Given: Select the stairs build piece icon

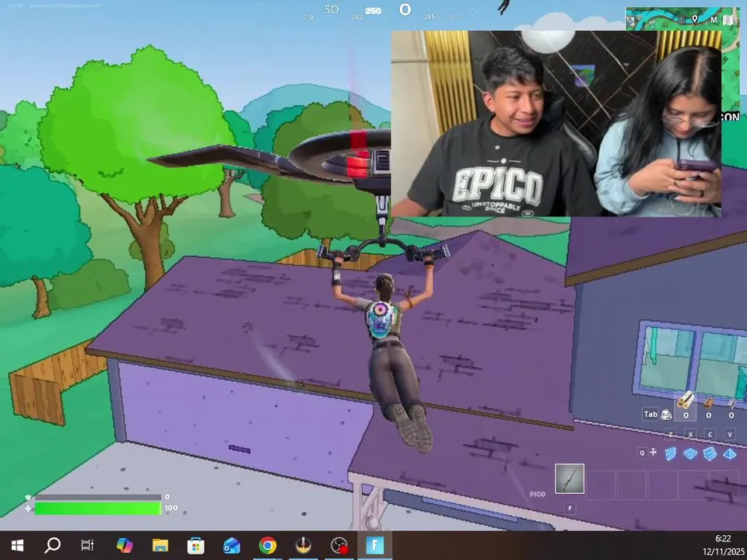Looking at the screenshot, I should (710, 453).
